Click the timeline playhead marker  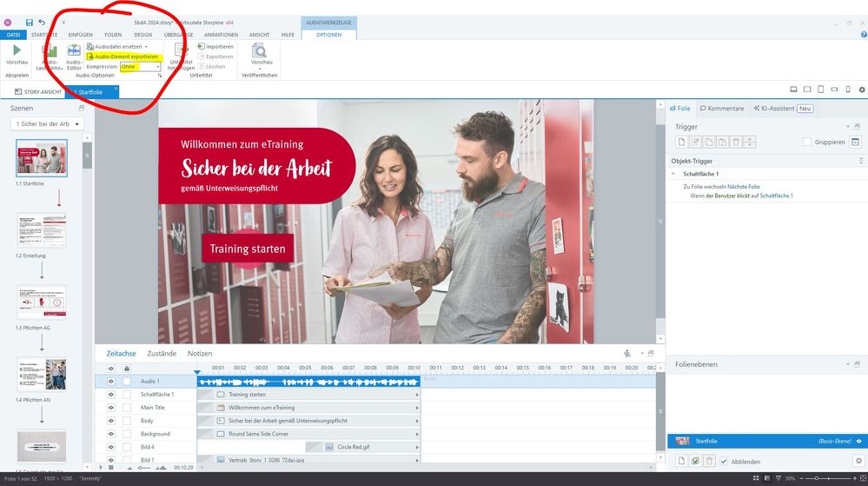197,372
